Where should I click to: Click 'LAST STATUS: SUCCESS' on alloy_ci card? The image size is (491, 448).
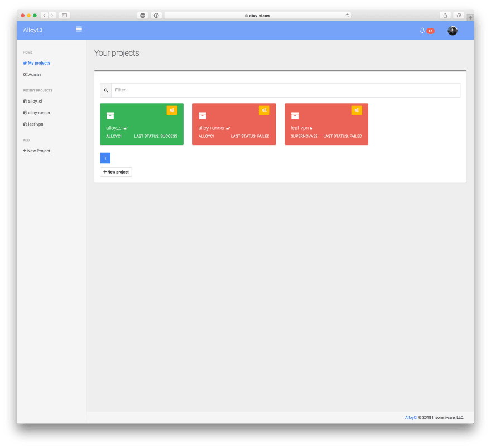point(156,136)
